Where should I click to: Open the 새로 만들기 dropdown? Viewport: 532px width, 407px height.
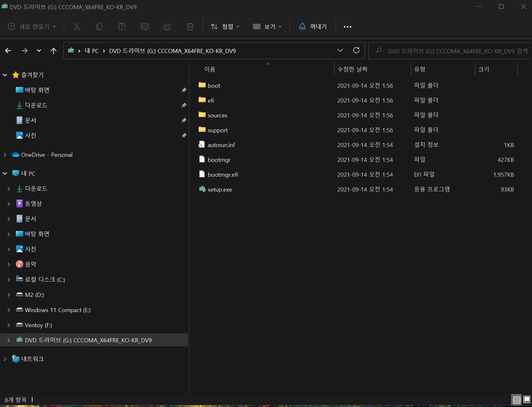pos(32,27)
